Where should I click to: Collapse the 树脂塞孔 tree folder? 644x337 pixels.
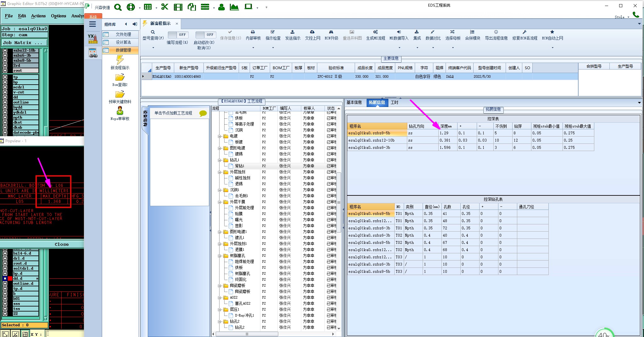(219, 256)
